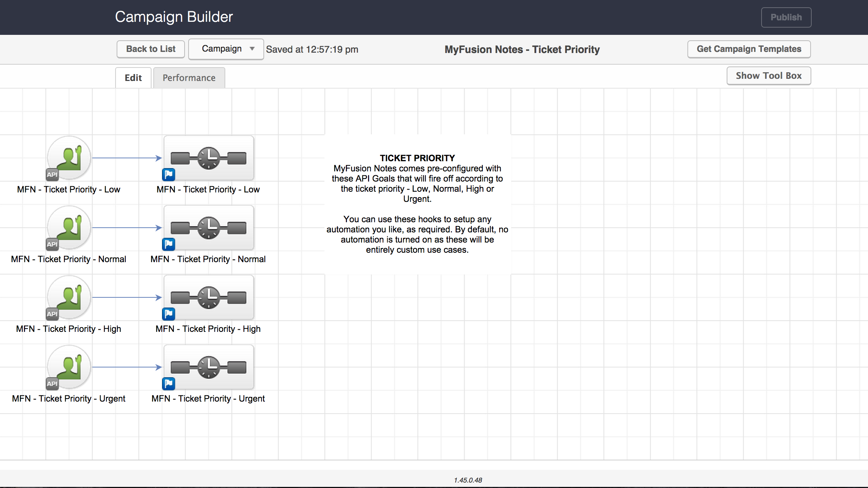868x488 pixels.
Task: Open Get Campaign Templates
Action: pyautogui.click(x=748, y=49)
